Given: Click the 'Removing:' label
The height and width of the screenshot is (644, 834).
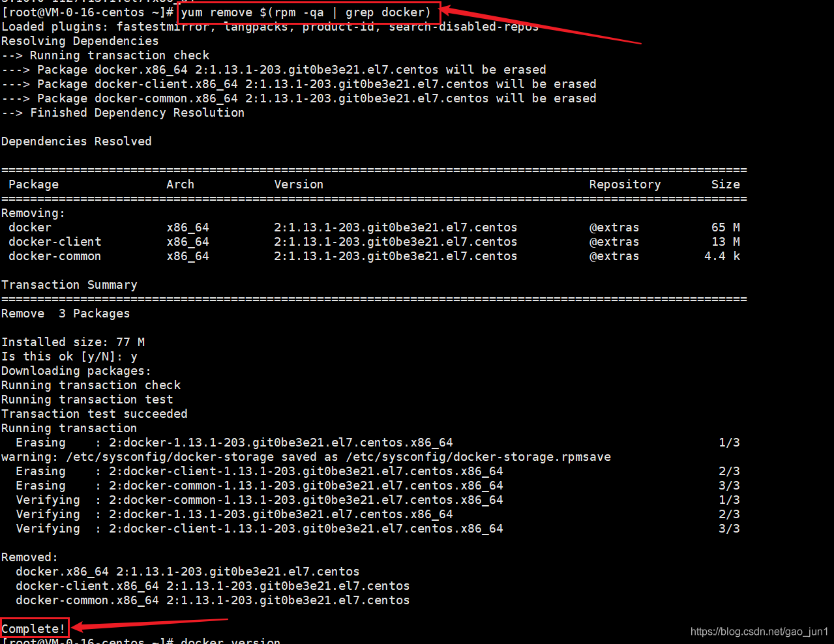Looking at the screenshot, I should [33, 213].
